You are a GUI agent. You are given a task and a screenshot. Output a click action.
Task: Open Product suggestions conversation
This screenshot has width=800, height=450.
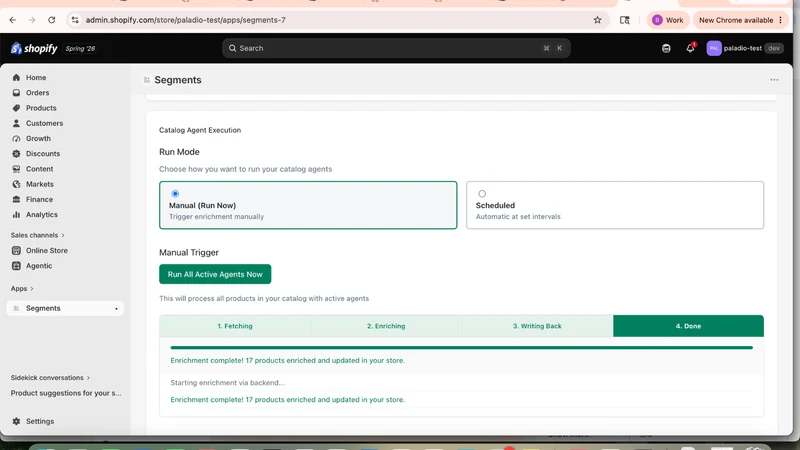66,393
